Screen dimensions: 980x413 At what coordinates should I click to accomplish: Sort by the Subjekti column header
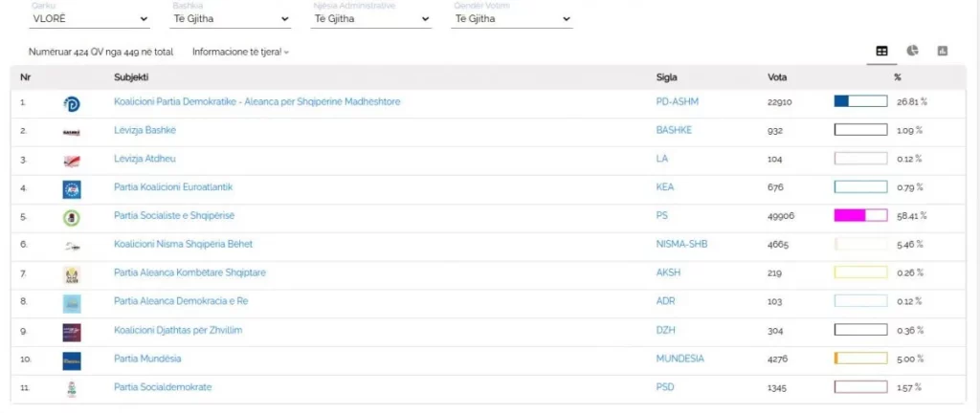point(131,76)
